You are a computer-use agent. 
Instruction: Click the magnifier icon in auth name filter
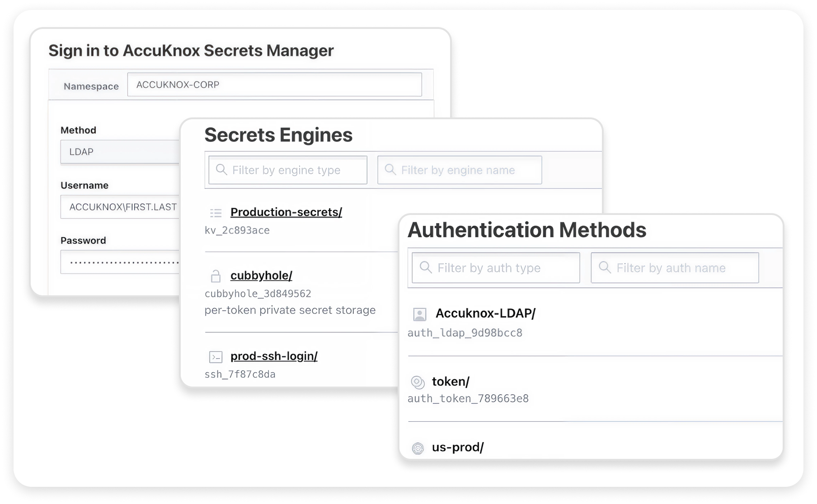pyautogui.click(x=605, y=268)
